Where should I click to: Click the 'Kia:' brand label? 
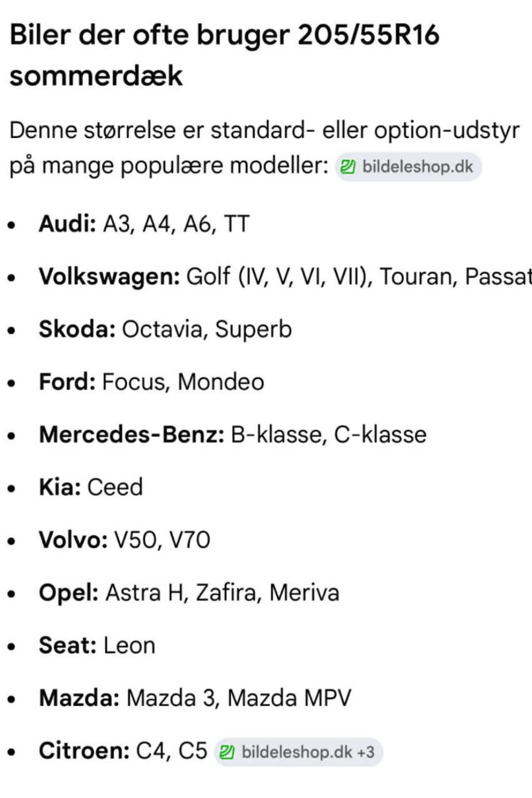pos(59,487)
